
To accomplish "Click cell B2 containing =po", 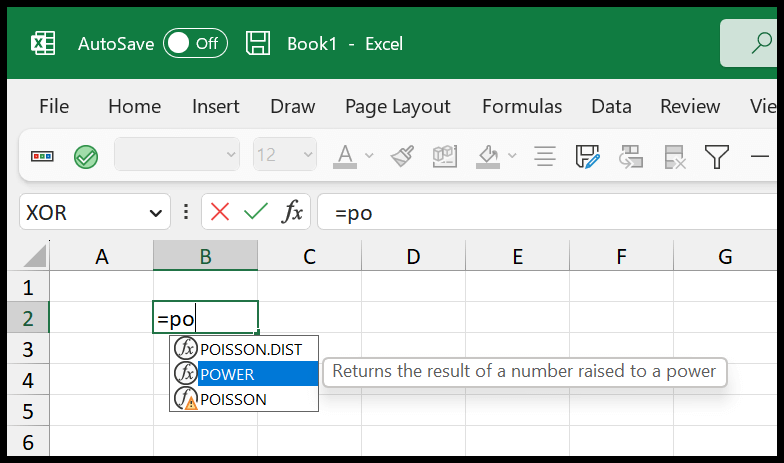I will click(x=206, y=318).
